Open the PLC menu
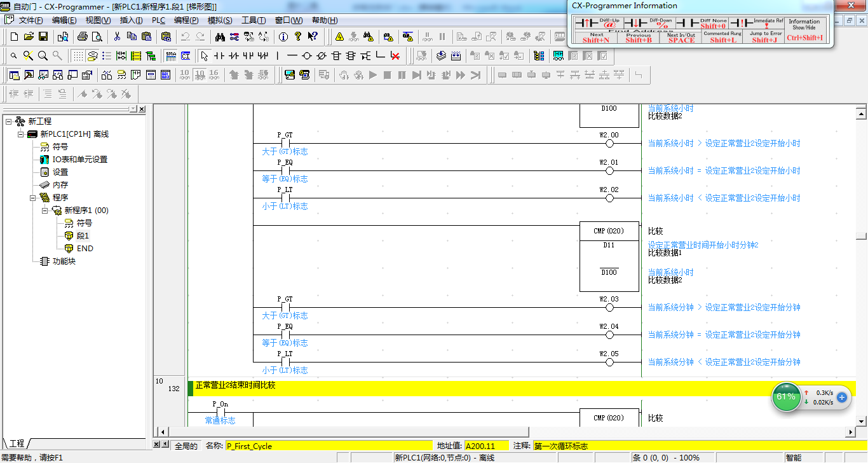Image resolution: width=868 pixels, height=463 pixels. (158, 20)
